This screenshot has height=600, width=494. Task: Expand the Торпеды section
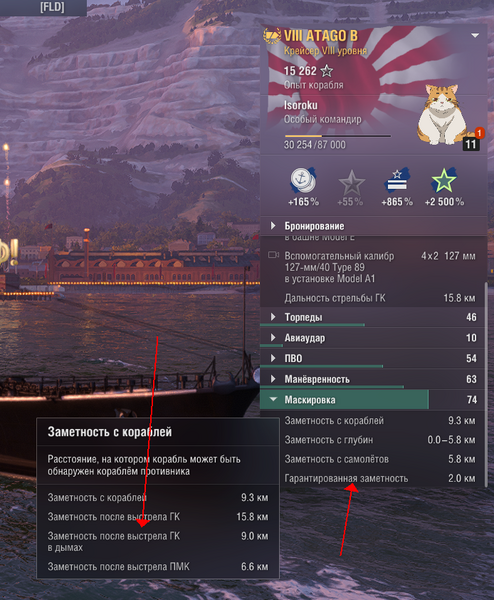coord(374,317)
